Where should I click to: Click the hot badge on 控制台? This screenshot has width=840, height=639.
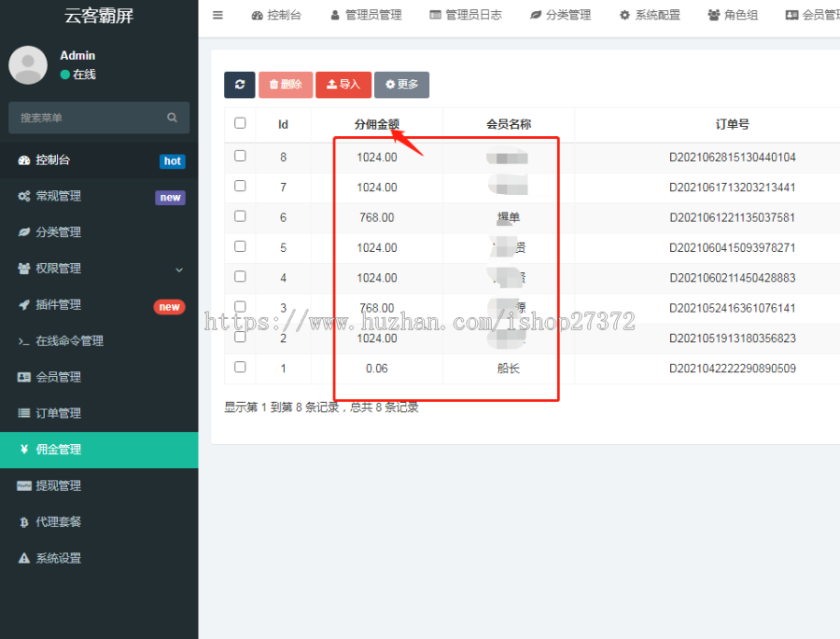[x=173, y=161]
